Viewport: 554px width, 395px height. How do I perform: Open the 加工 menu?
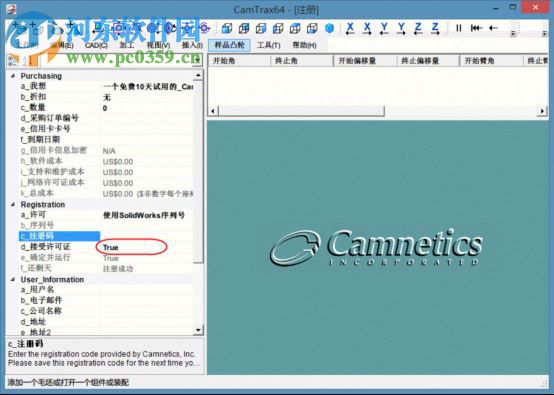(127, 45)
